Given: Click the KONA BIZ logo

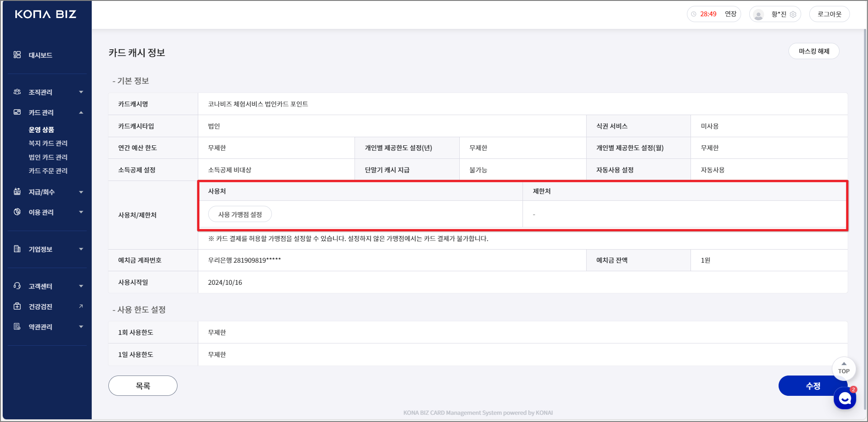Looking at the screenshot, I should pyautogui.click(x=46, y=14).
